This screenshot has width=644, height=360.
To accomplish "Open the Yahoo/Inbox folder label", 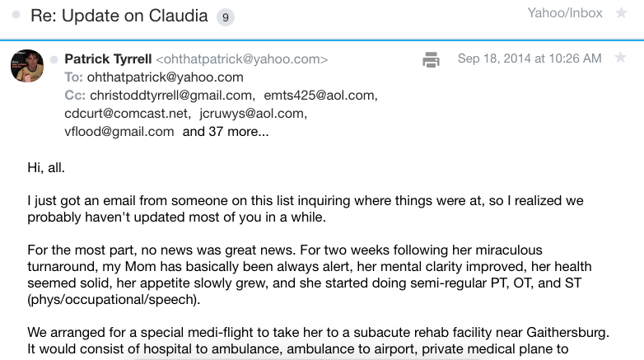I will point(564,13).
